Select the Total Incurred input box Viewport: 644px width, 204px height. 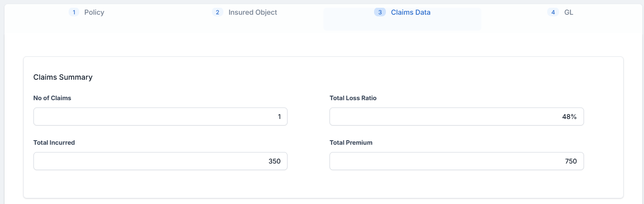point(160,161)
